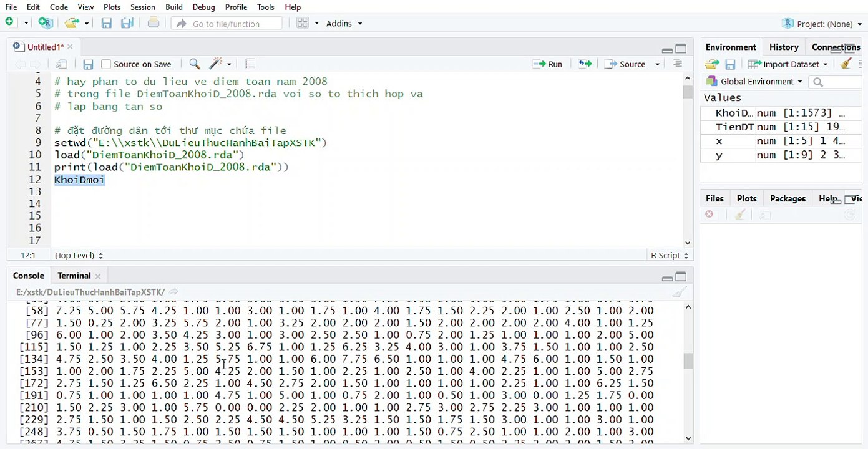
Task: Save workspace from the Environment pane
Action: pos(730,64)
